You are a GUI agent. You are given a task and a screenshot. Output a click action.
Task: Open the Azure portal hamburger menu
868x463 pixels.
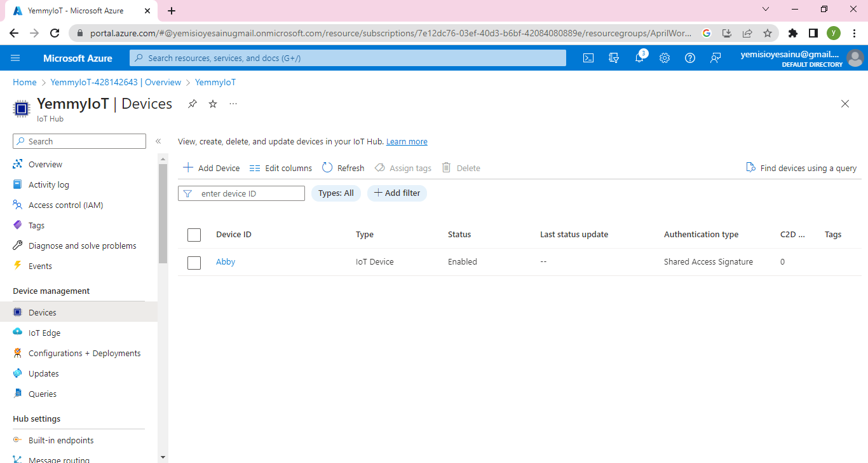tap(16, 58)
